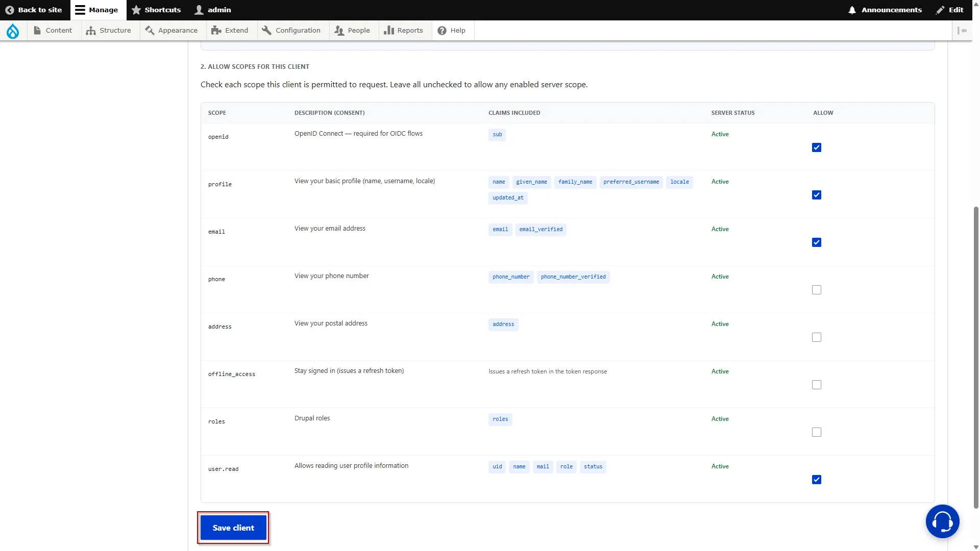Image resolution: width=980 pixels, height=551 pixels.
Task: Click the updated_at claim tag
Action: pyautogui.click(x=508, y=198)
